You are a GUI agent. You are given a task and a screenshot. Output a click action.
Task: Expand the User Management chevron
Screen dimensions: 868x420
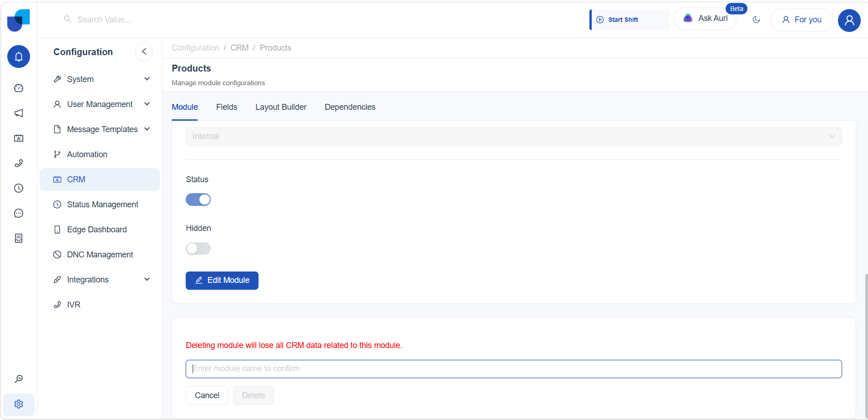[x=147, y=104]
